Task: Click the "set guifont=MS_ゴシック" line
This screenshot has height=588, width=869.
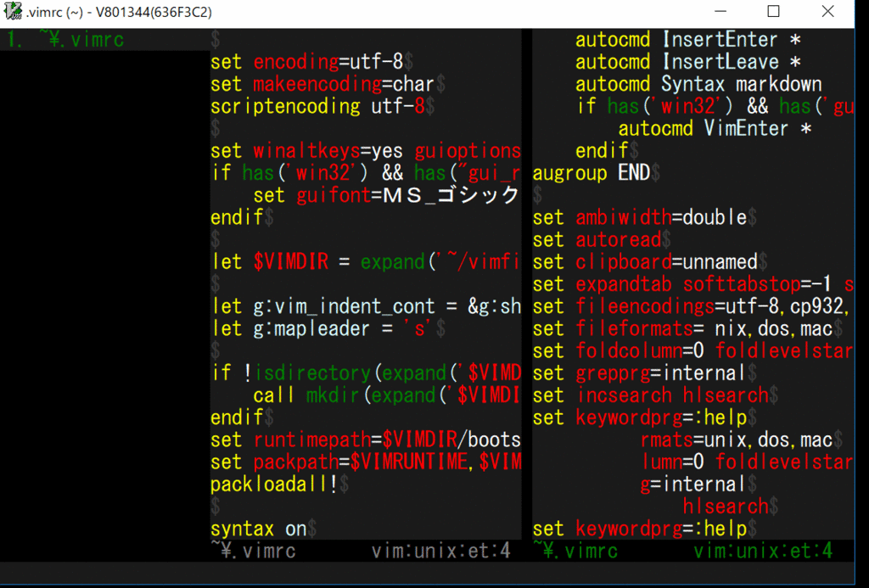Action: [x=387, y=195]
